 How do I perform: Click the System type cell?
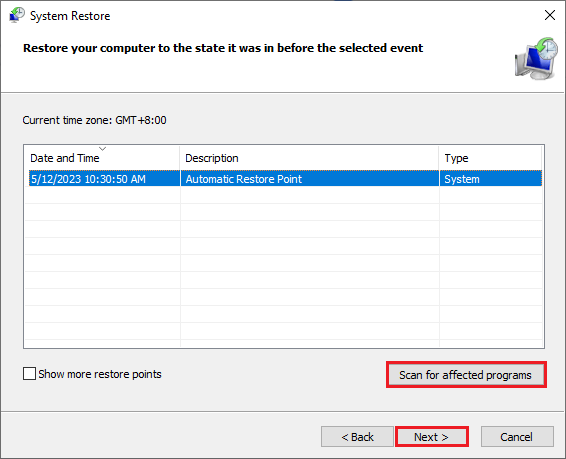pos(462,179)
